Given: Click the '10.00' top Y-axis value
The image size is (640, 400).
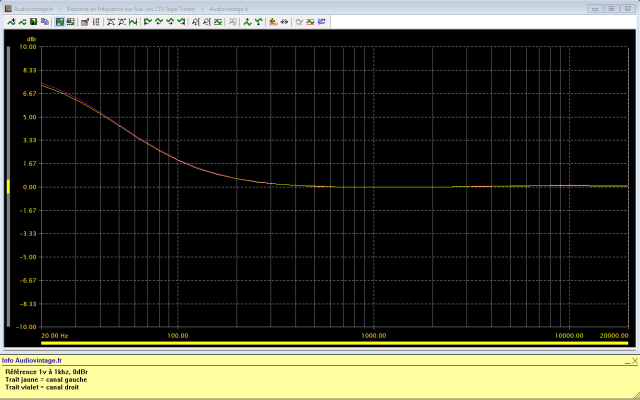Looking at the screenshot, I should (28, 47).
